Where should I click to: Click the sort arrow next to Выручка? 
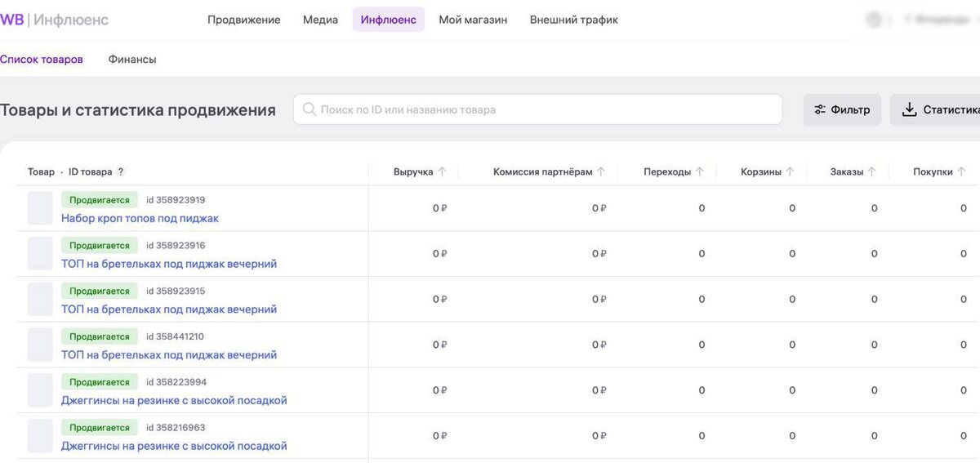pyautogui.click(x=442, y=171)
